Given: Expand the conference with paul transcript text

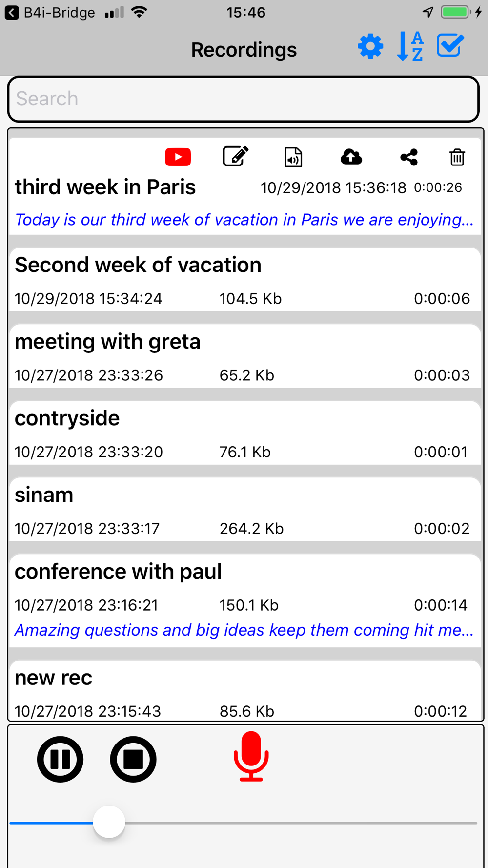Looking at the screenshot, I should tap(244, 630).
